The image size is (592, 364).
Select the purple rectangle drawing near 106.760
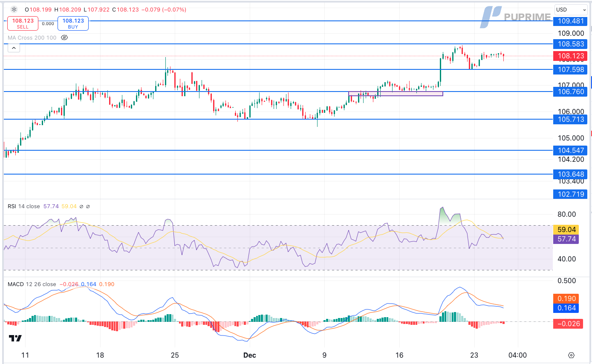click(396, 94)
